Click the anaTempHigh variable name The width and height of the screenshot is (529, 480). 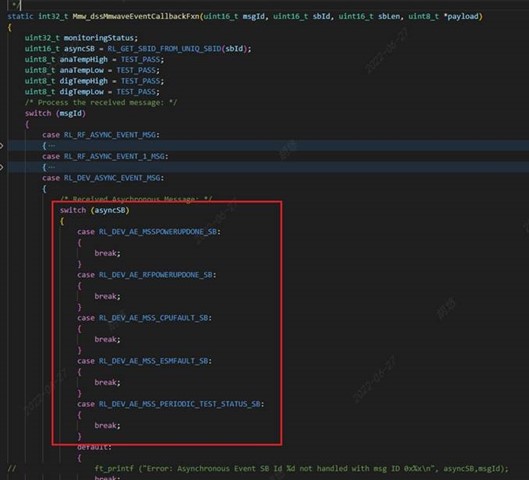[x=84, y=59]
